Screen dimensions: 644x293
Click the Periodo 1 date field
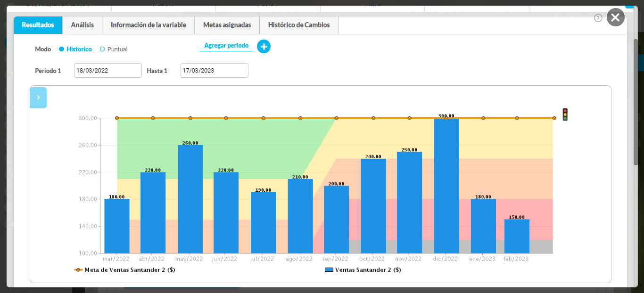click(107, 71)
